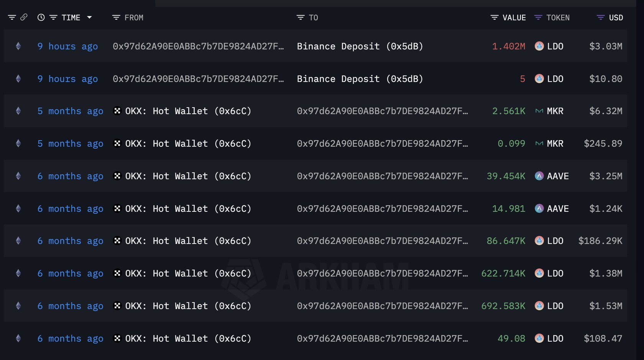Click the MKR token icon in the $6.32M row
Screen dimensions: 644x360
point(539,111)
